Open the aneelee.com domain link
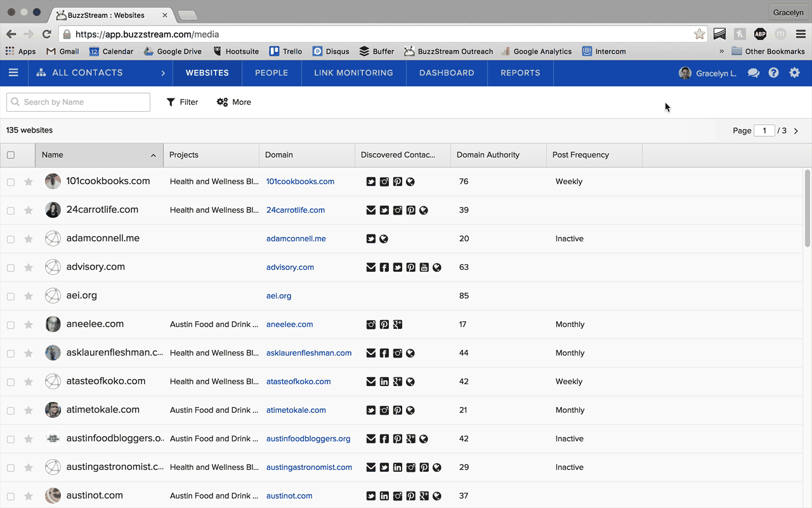812x508 pixels. pos(289,324)
